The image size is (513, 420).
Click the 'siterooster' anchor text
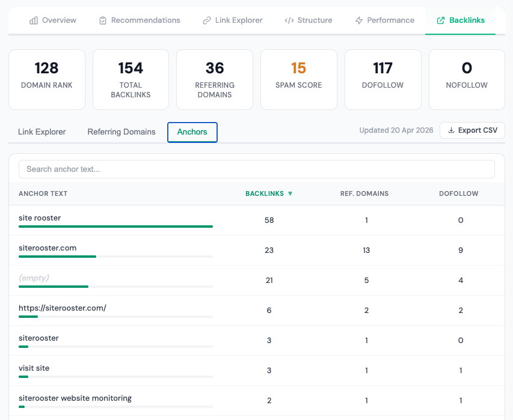[x=38, y=338]
